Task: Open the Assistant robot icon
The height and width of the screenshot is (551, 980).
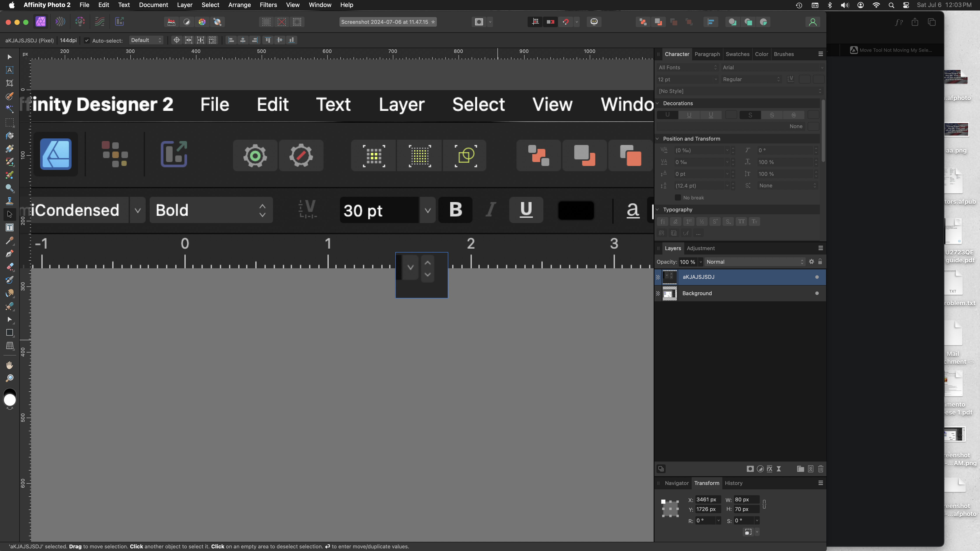Action: (594, 22)
